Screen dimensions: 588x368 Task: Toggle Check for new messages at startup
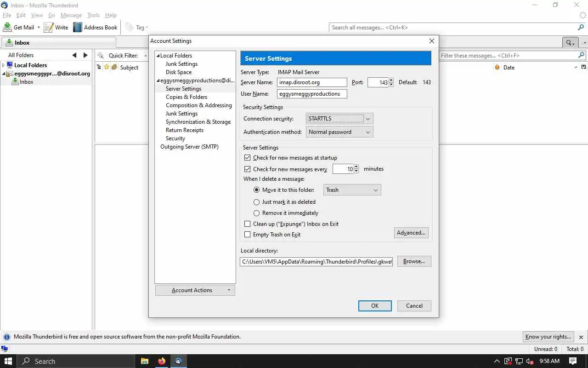coord(247,158)
